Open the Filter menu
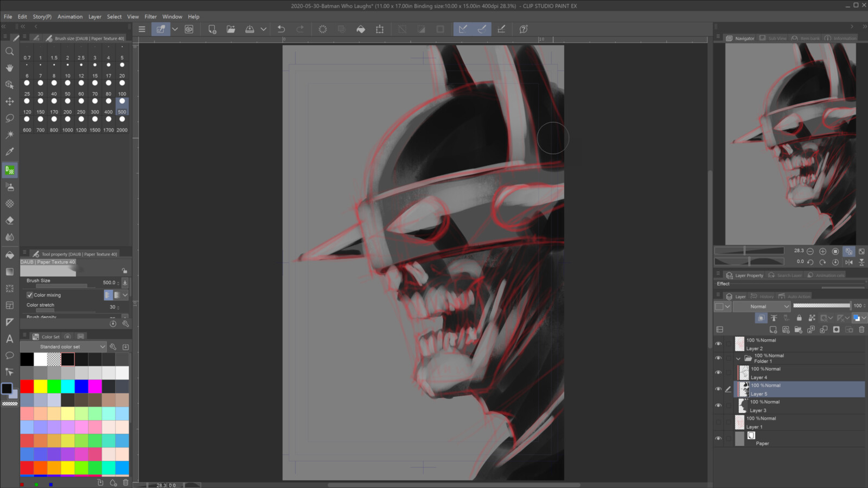The image size is (868, 488). click(150, 17)
